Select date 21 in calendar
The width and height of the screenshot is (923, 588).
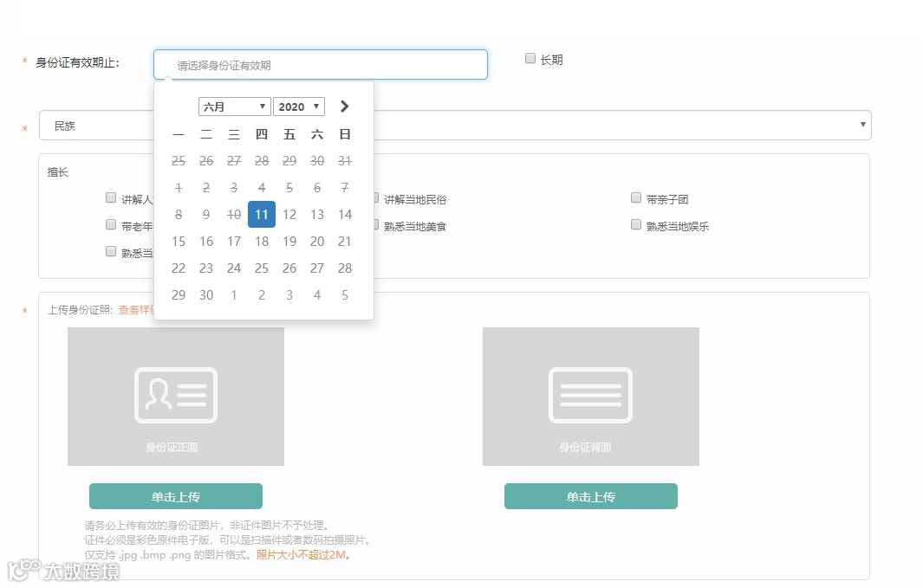pos(345,242)
